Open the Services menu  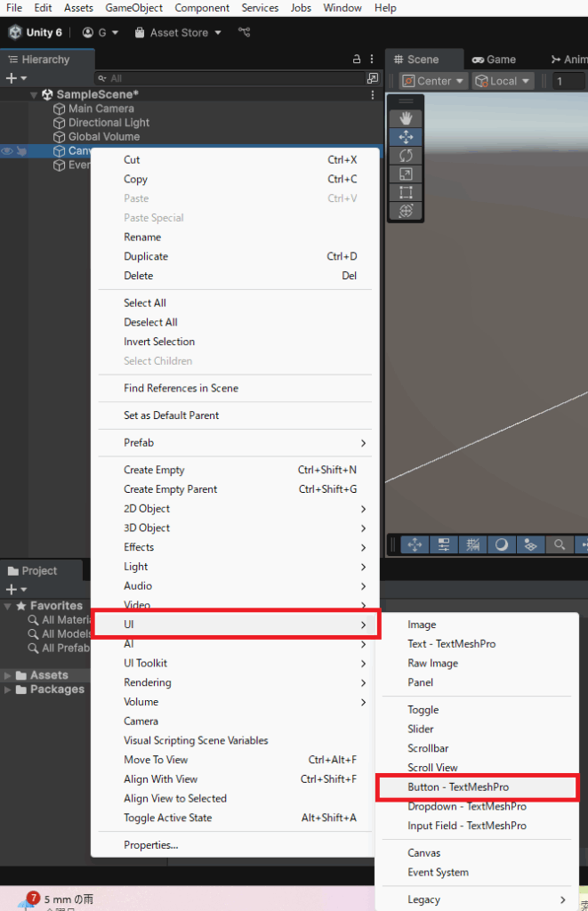[x=260, y=7]
